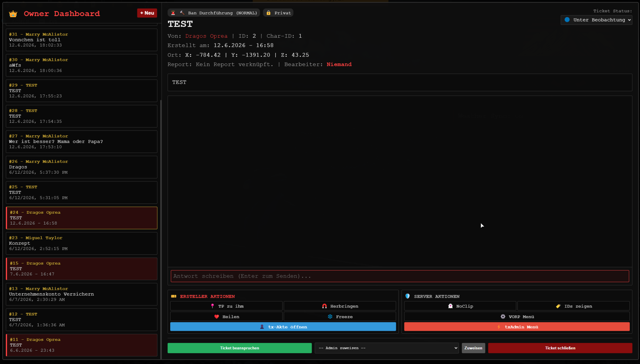
Task: Create a new ticket with + Neu
Action: click(x=147, y=13)
